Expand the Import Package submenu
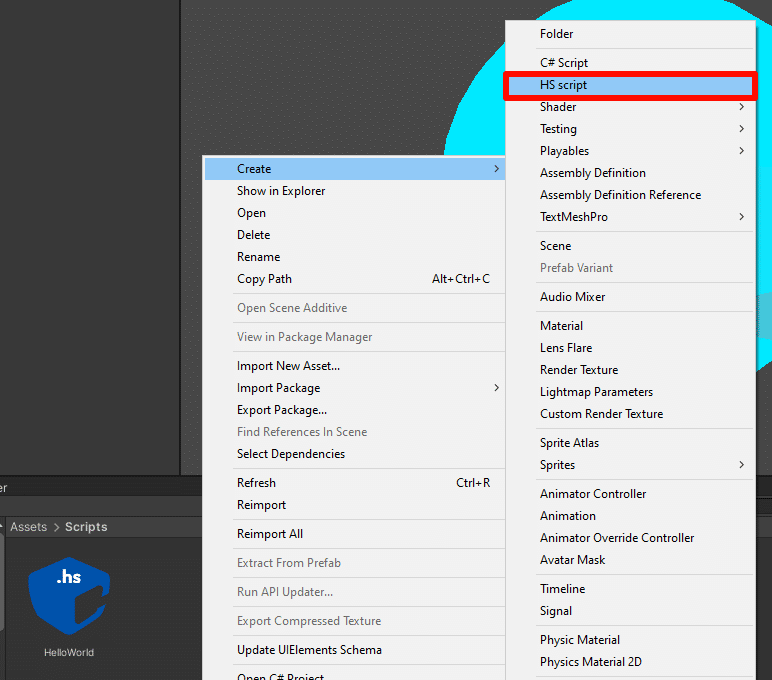The height and width of the screenshot is (680, 772). point(354,388)
